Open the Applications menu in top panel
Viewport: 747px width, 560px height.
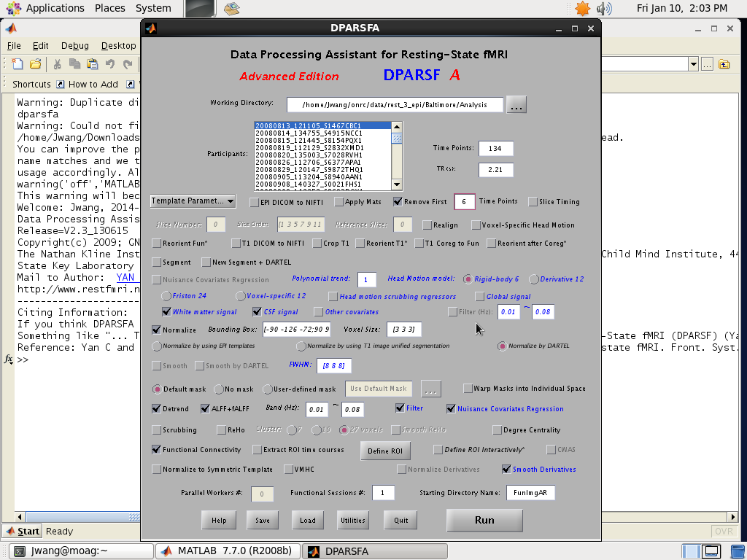[55, 8]
